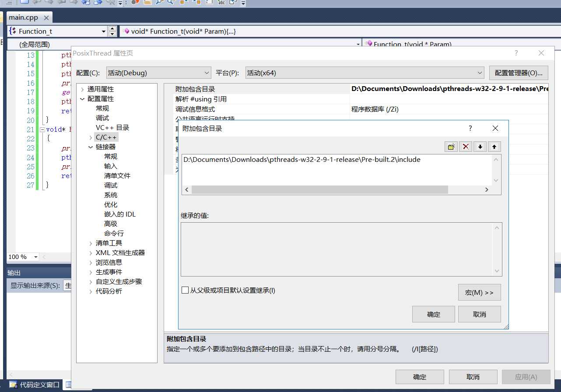Image resolution: width=561 pixels, height=392 pixels.
Task: Select the 解析 #using 引用 property row
Action: [356, 99]
